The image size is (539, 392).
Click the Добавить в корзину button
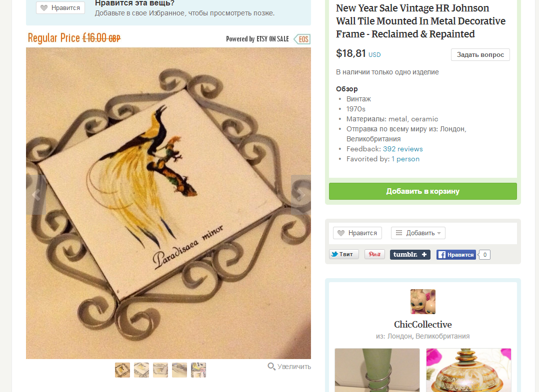(423, 191)
